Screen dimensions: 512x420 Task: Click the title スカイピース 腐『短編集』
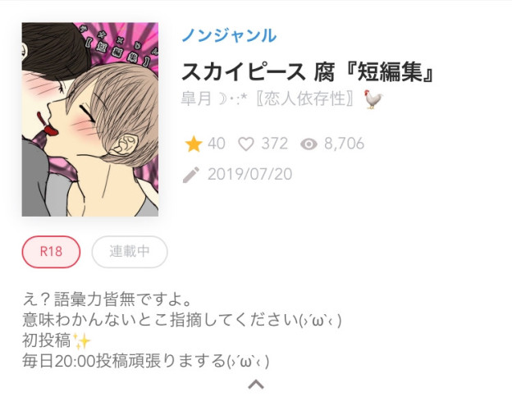tap(308, 72)
